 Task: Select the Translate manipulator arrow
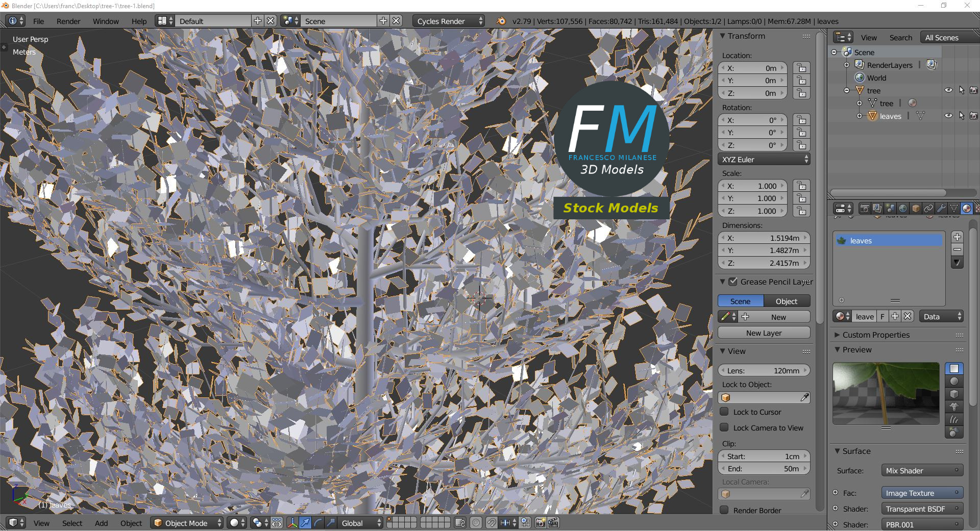click(305, 523)
